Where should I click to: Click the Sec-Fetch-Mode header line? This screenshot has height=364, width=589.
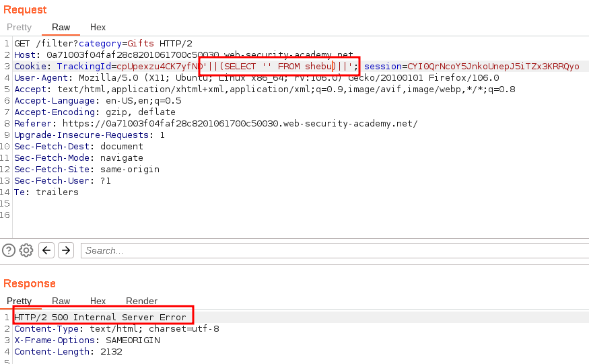pos(79,157)
